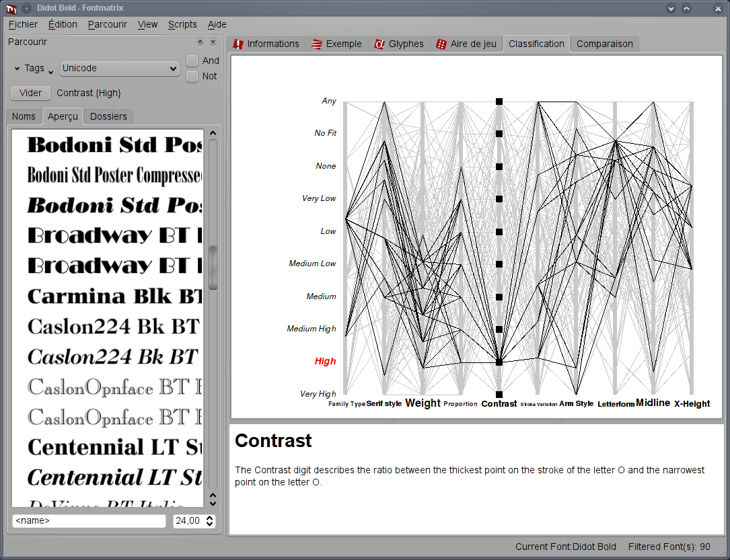Float the Parcourir dock panel
The image size is (730, 560).
tap(200, 42)
